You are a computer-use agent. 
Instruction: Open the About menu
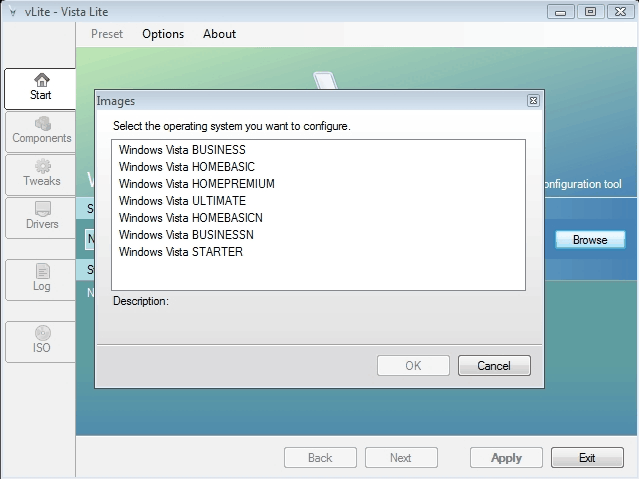pyautogui.click(x=219, y=34)
